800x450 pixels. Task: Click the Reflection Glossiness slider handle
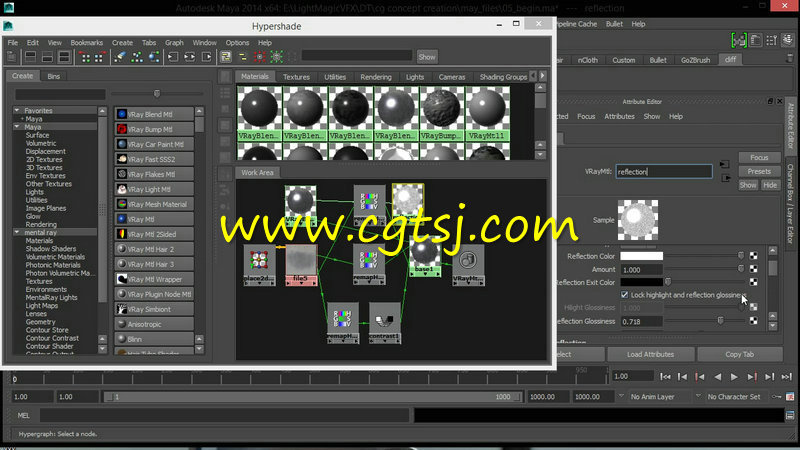tap(720, 320)
